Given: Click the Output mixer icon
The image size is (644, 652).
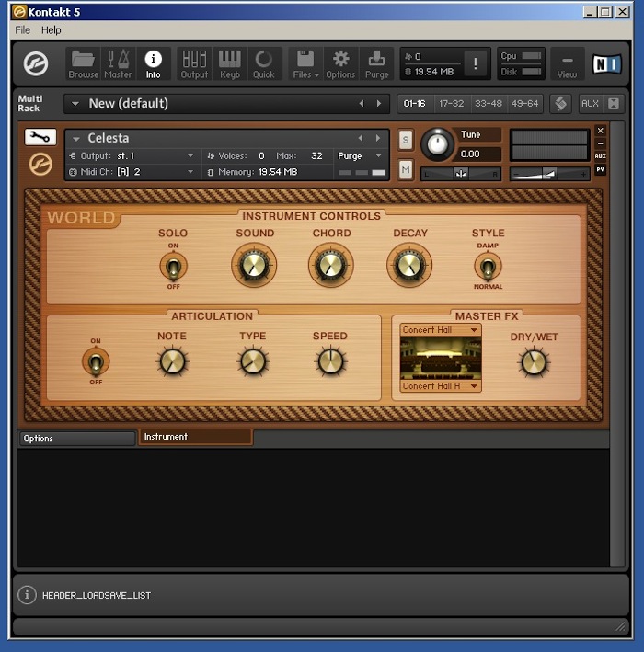Looking at the screenshot, I should 194,63.
